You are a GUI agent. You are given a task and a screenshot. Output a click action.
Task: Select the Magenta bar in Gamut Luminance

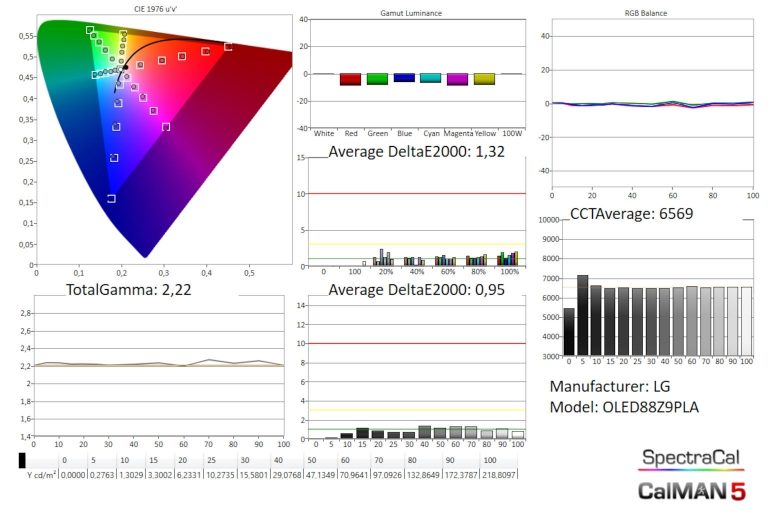(457, 79)
